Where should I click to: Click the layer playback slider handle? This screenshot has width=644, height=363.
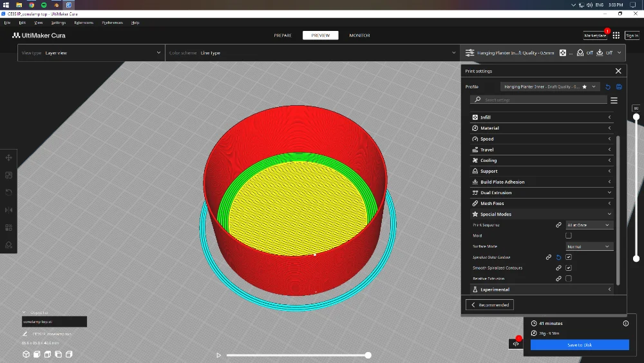point(368,355)
